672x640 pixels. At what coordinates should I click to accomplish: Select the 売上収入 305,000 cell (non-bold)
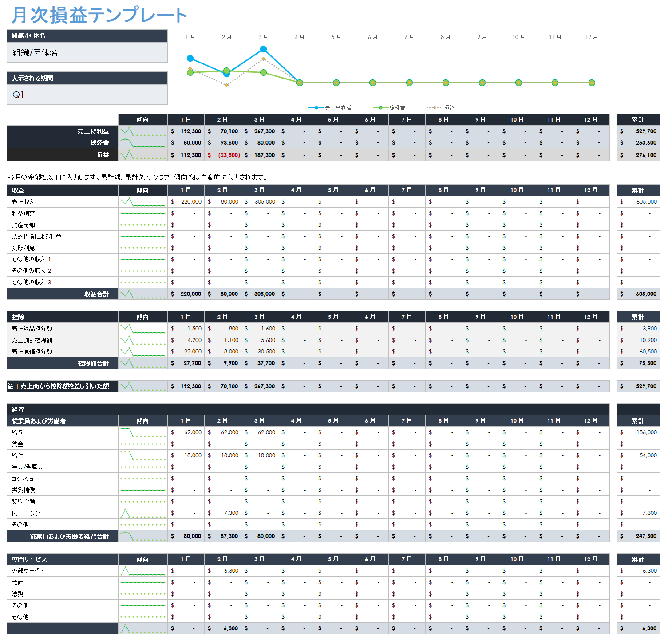[260, 202]
